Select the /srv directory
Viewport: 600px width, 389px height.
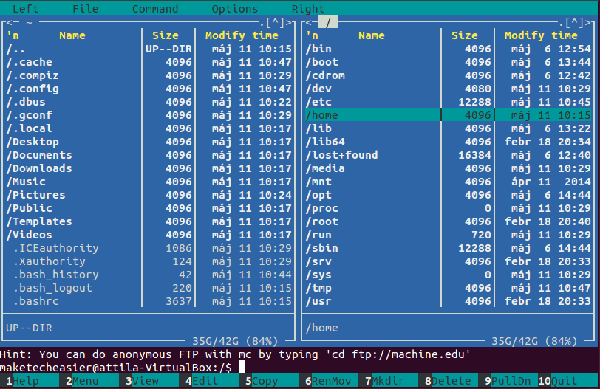[448, 262]
